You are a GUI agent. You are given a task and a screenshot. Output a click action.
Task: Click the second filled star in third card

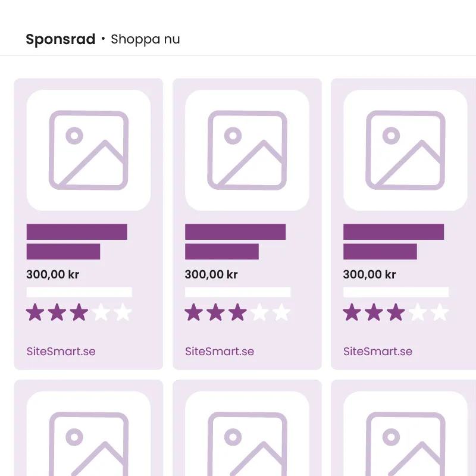tap(374, 312)
